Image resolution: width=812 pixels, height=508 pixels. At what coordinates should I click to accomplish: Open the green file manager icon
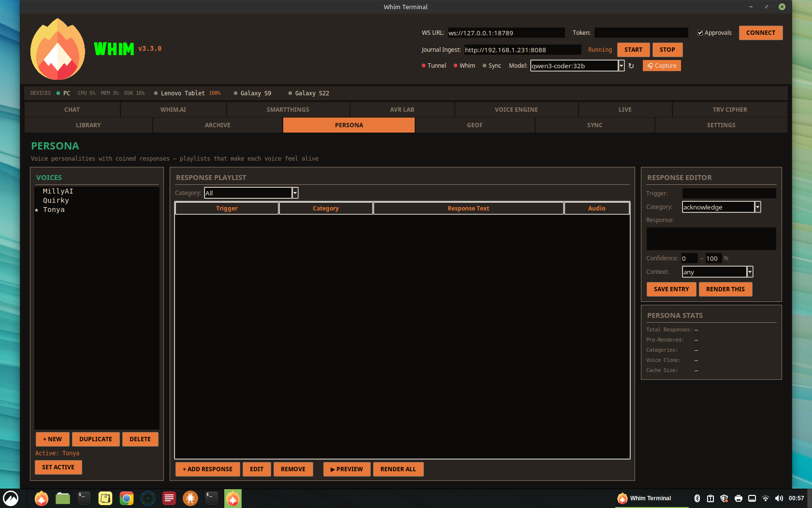pos(63,498)
